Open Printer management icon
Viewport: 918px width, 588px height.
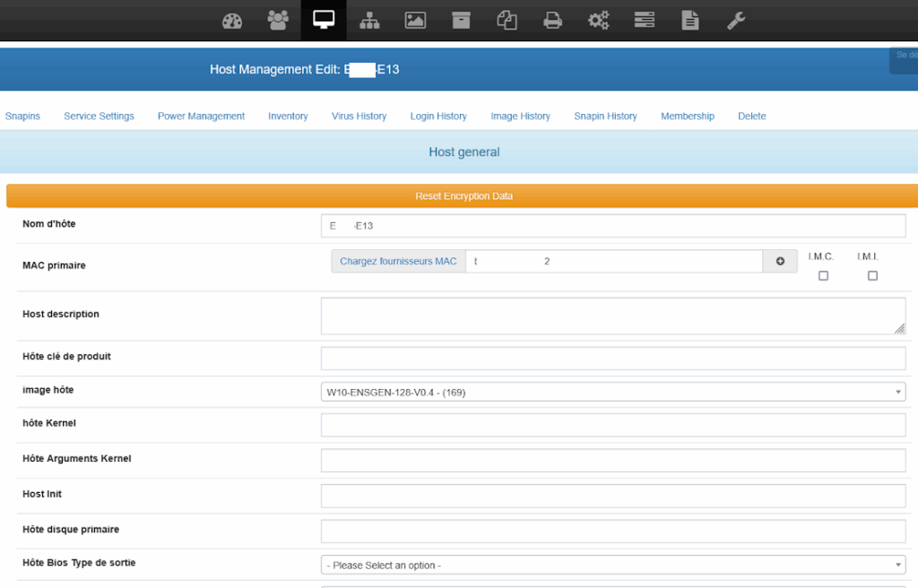coord(553,21)
